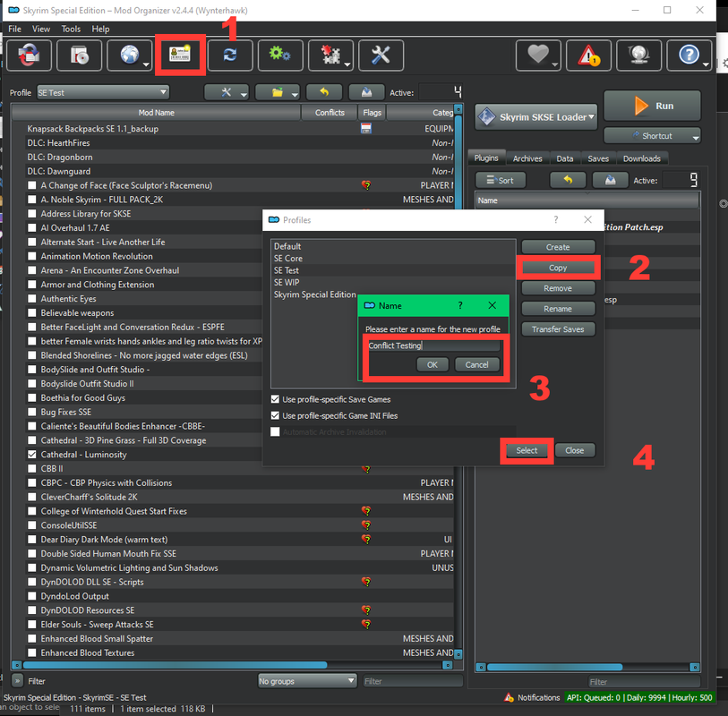Select SE Core in the profiles list
Image resolution: width=728 pixels, height=716 pixels.
(x=287, y=258)
